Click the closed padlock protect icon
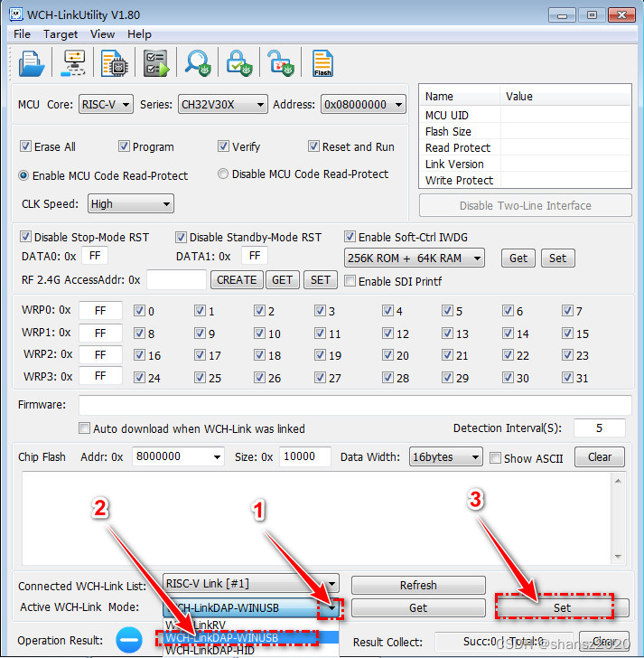The height and width of the screenshot is (658, 644). pyautogui.click(x=239, y=63)
